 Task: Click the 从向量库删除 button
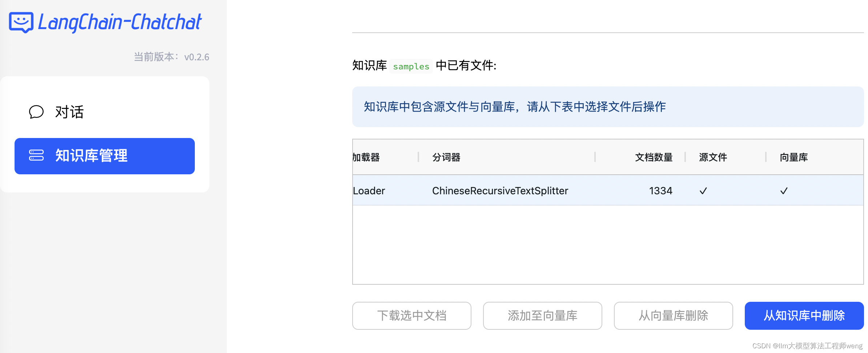[673, 316]
